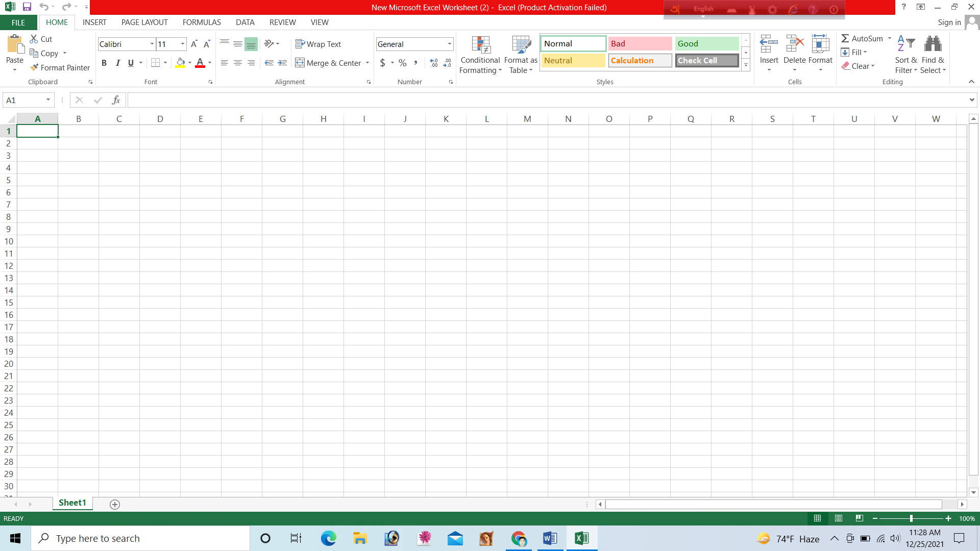Open the FILE tab
Viewport: 980px width, 551px height.
18,22
